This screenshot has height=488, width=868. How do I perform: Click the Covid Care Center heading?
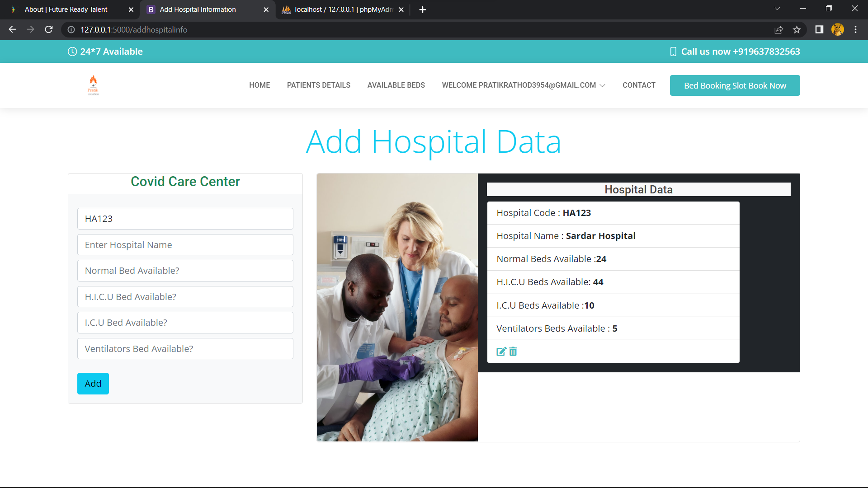[185, 182]
